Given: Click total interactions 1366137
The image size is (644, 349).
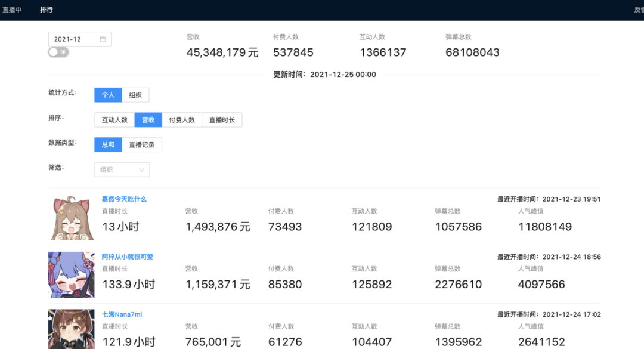Looking at the screenshot, I should tap(383, 52).
